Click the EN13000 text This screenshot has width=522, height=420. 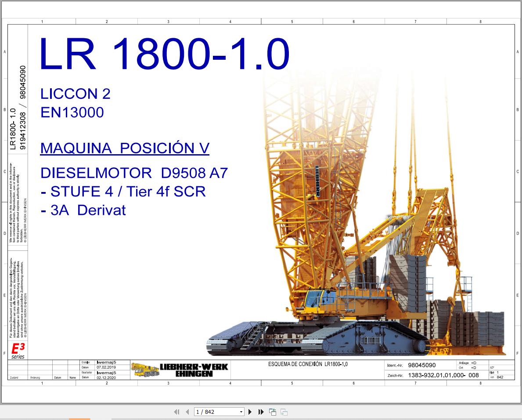[x=72, y=112]
